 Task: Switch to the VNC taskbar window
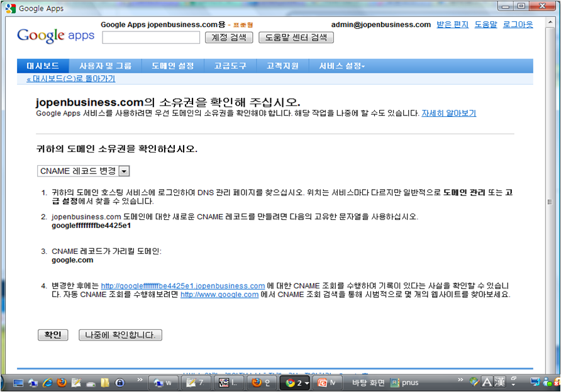pos(228,383)
